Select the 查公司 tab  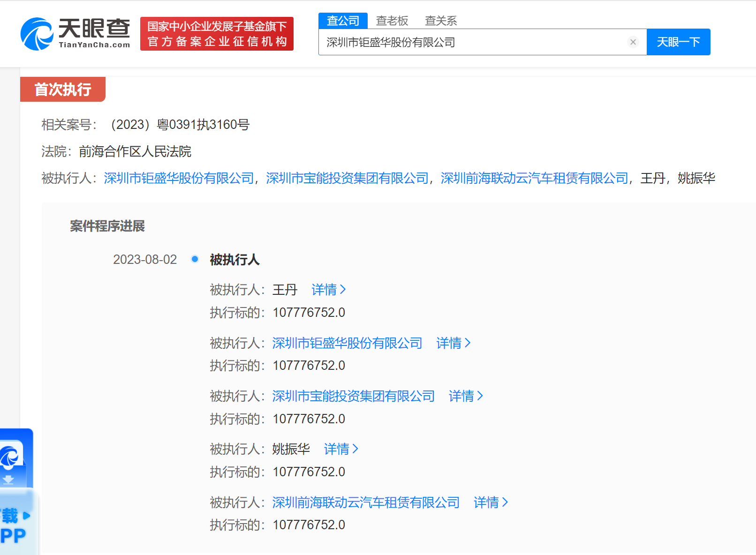(x=343, y=21)
